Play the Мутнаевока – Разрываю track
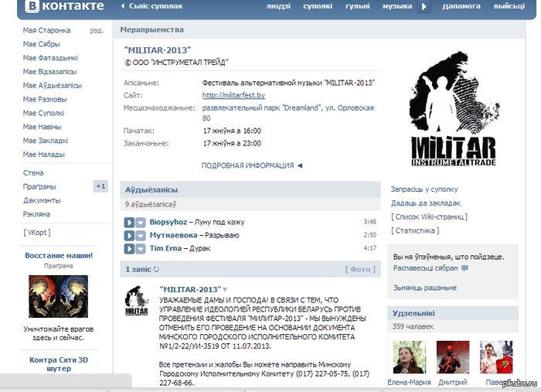The image size is (541, 392). coord(129,235)
